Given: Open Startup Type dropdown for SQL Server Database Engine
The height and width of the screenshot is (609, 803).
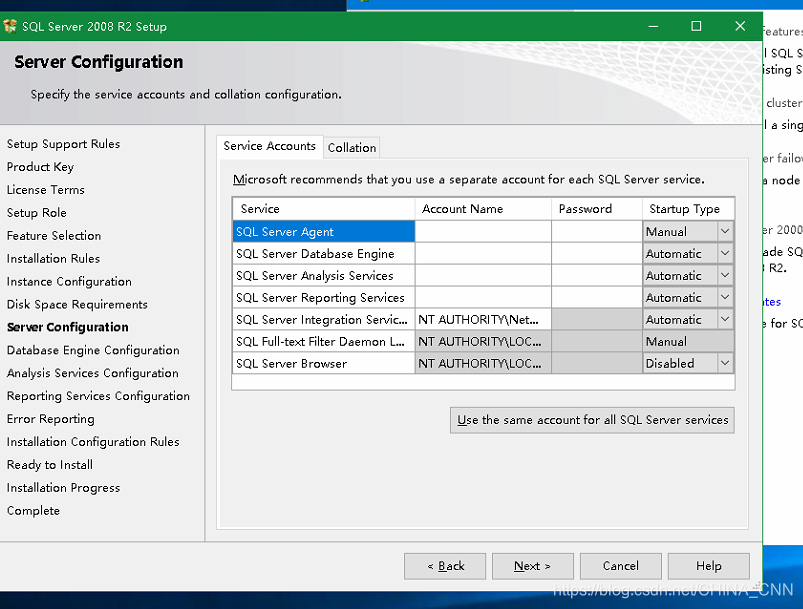Looking at the screenshot, I should point(725,254).
